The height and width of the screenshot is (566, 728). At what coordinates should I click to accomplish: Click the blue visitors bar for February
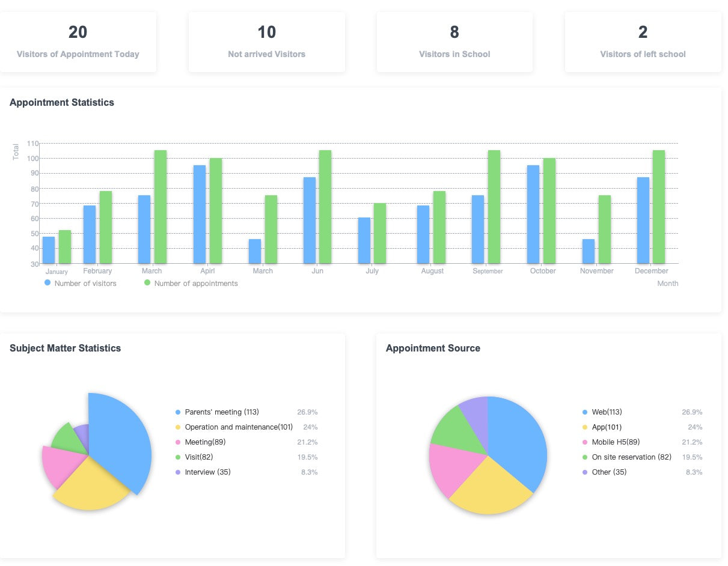pyautogui.click(x=90, y=234)
